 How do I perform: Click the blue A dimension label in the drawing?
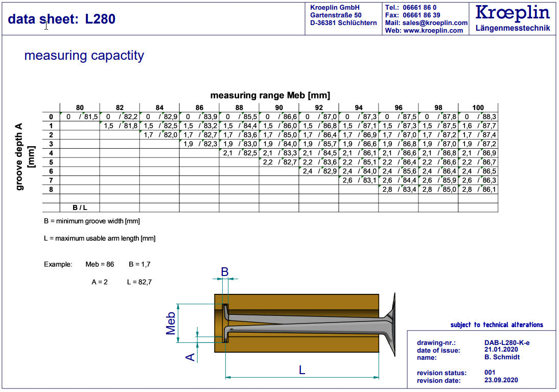coord(190,356)
